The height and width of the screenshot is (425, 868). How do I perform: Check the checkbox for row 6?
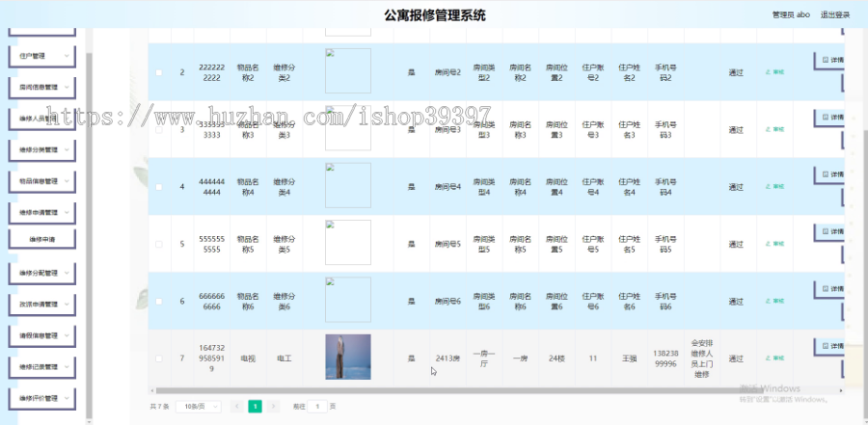[159, 302]
